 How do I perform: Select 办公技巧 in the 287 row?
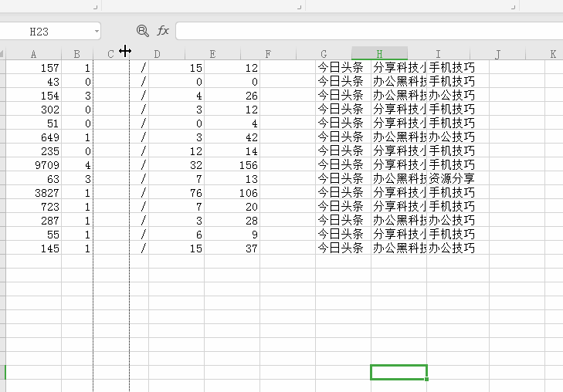coord(458,221)
